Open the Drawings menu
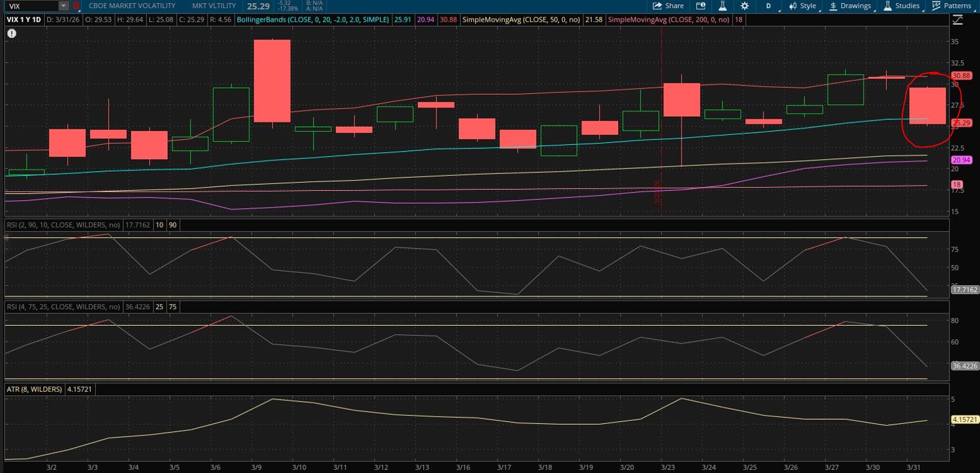 click(x=850, y=6)
